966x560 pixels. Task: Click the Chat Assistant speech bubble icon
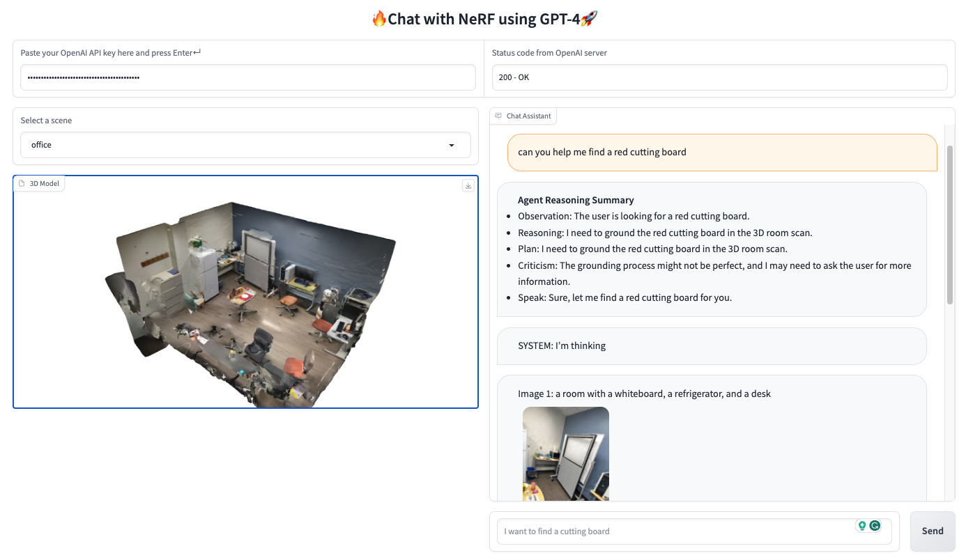tap(498, 116)
